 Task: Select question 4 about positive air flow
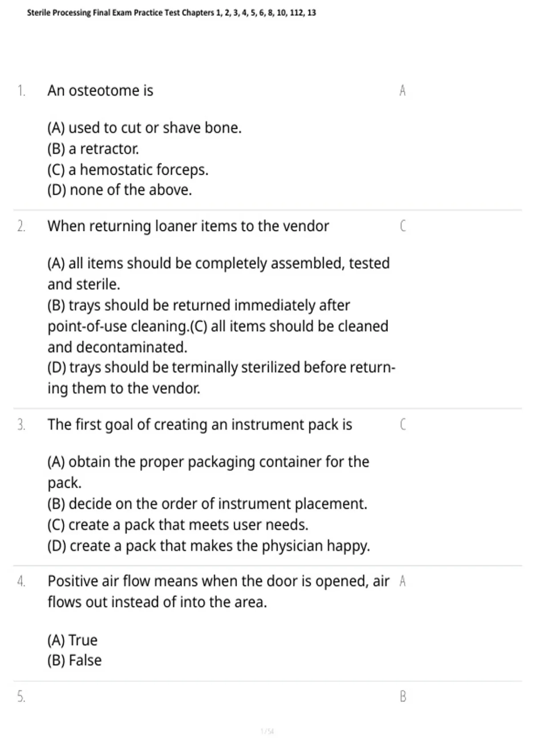pos(218,591)
